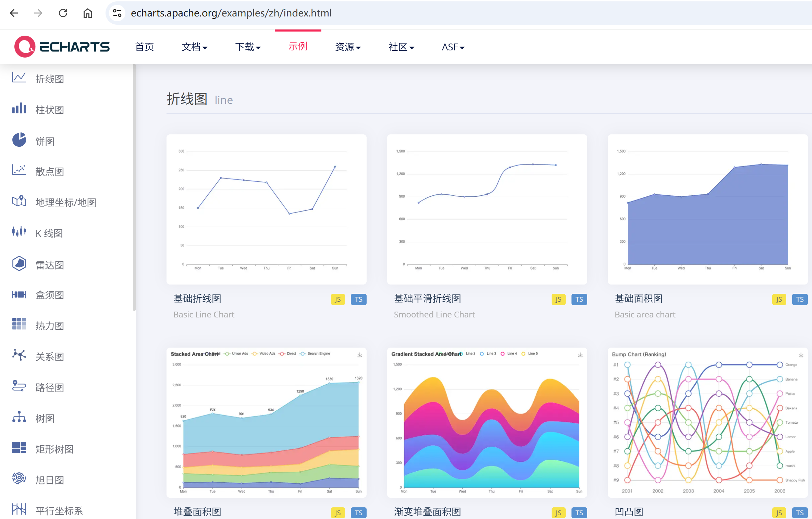Go to the 首页 nav item
Image resolution: width=812 pixels, height=519 pixels.
coord(145,47)
